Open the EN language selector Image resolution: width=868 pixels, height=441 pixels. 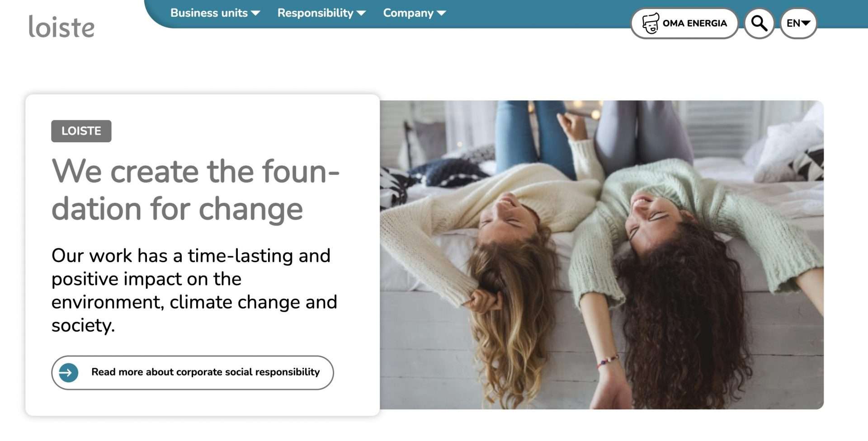coord(798,23)
